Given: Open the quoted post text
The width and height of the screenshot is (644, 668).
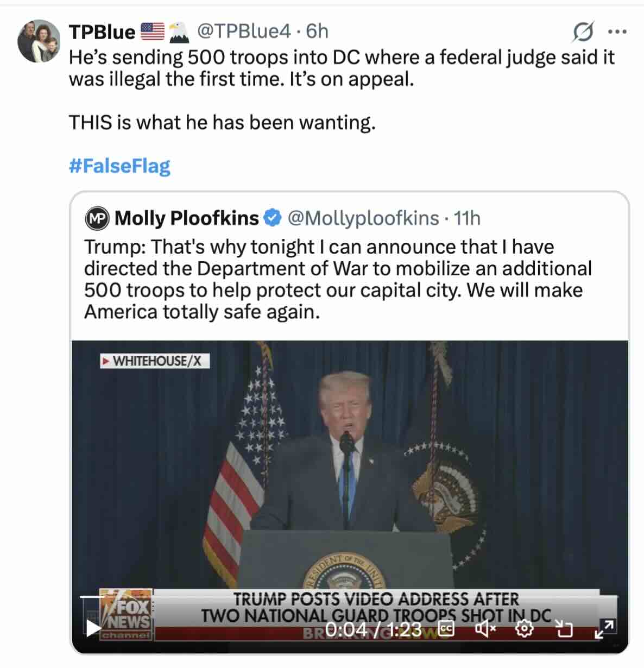Looking at the screenshot, I should [x=337, y=279].
